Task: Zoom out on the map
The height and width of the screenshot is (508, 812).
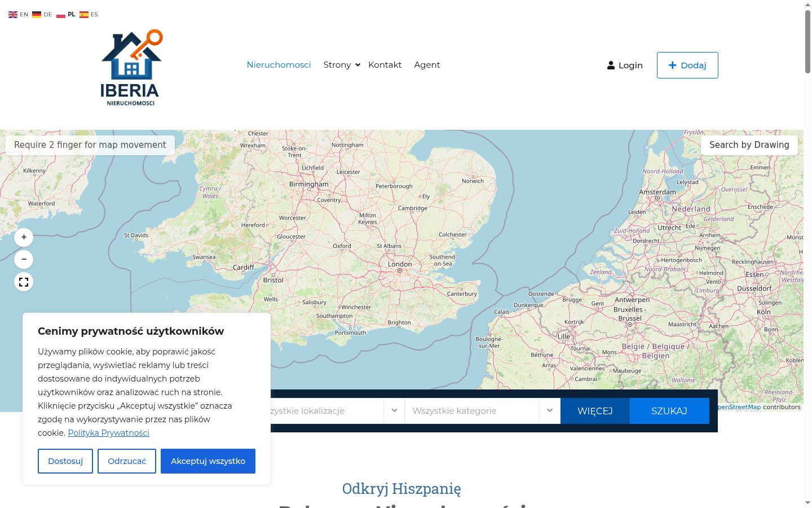Action: pos(24,260)
